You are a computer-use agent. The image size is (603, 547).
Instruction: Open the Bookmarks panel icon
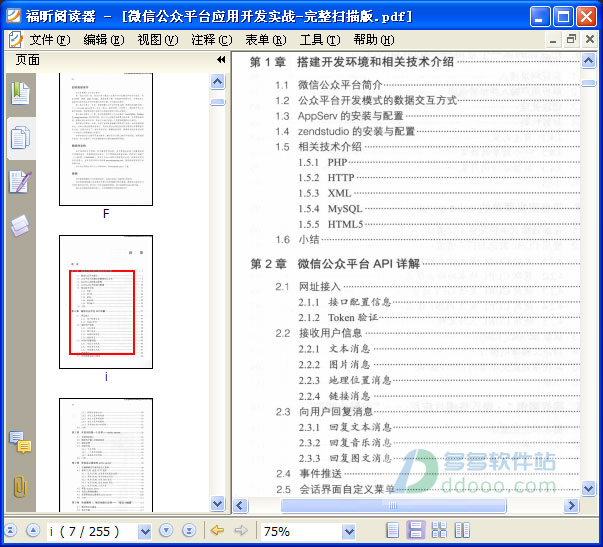tap(20, 93)
